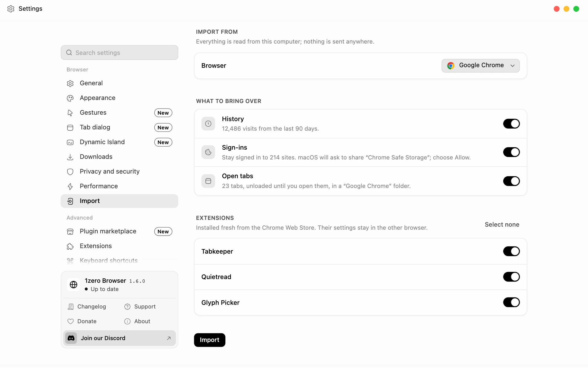Screen dimensions: 588x368
Task: Switch to Performance settings
Action: coord(119,186)
